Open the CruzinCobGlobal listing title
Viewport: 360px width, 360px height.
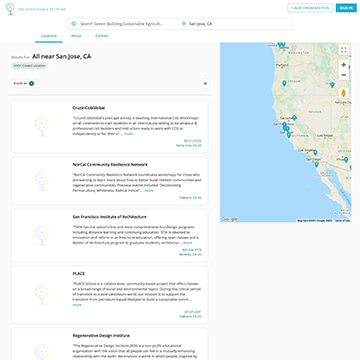tap(89, 108)
